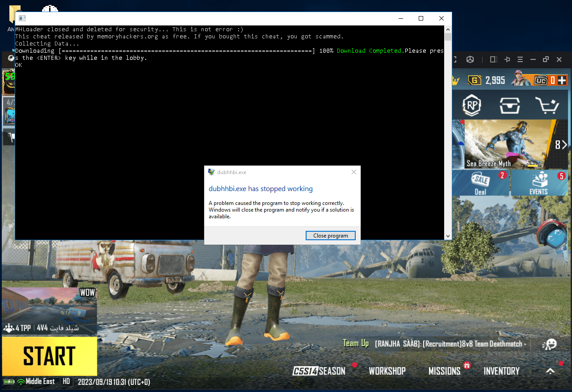This screenshot has width=572, height=392.
Task: Open the INVENTORY menu
Action: click(x=501, y=371)
